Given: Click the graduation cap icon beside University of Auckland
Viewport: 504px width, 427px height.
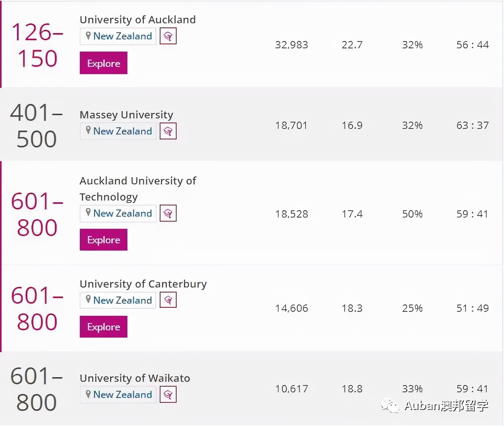Looking at the screenshot, I should pyautogui.click(x=168, y=37).
